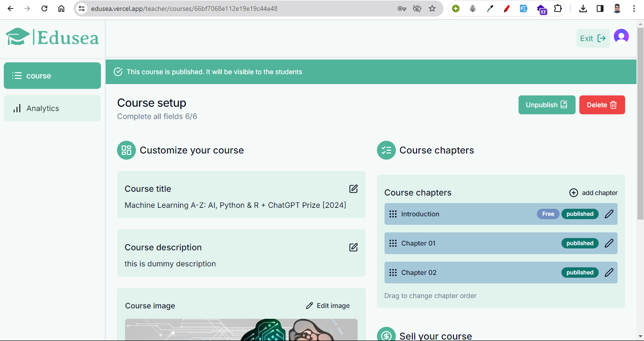Click the address bar URL

click(184, 9)
